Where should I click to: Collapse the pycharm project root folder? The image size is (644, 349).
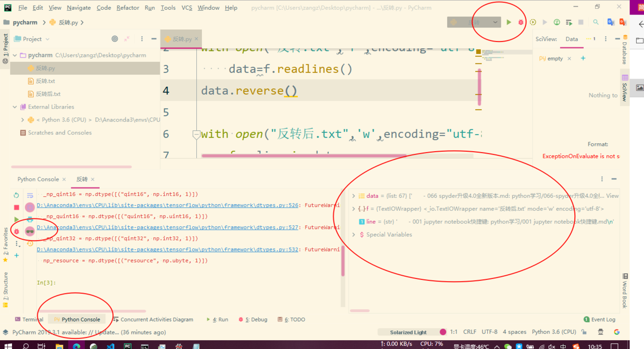15,55
